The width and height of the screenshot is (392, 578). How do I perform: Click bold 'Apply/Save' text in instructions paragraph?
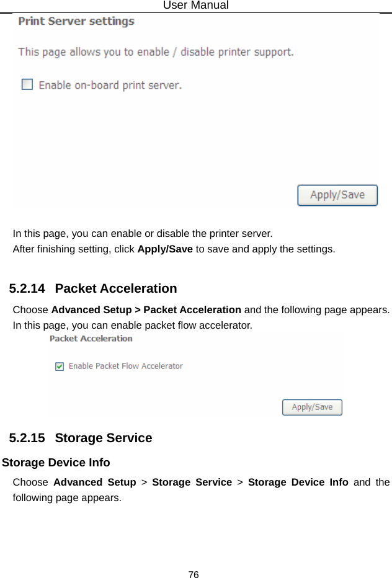pyautogui.click(x=164, y=249)
